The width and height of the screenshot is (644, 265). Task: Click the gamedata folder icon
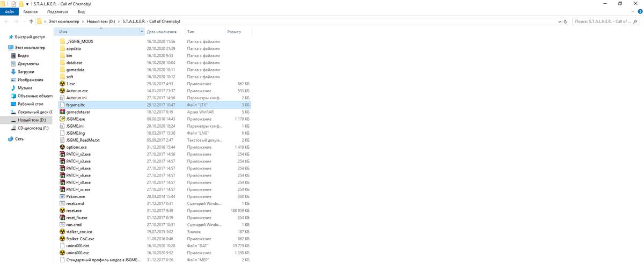62,70
